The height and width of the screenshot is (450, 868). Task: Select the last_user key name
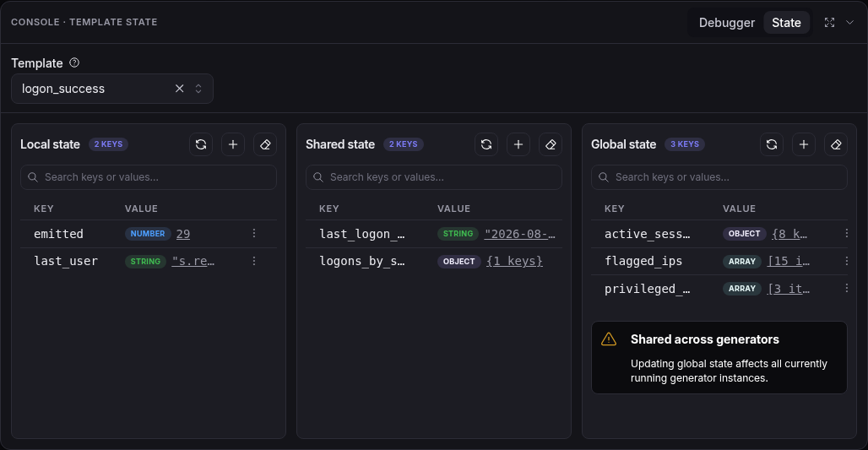66,261
